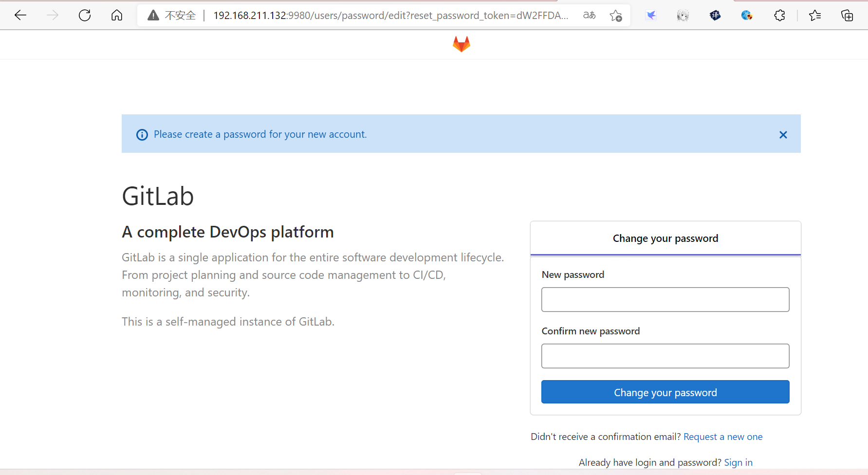The height and width of the screenshot is (475, 868).
Task: Click the dark blue hexagon extension icon
Action: point(715,16)
